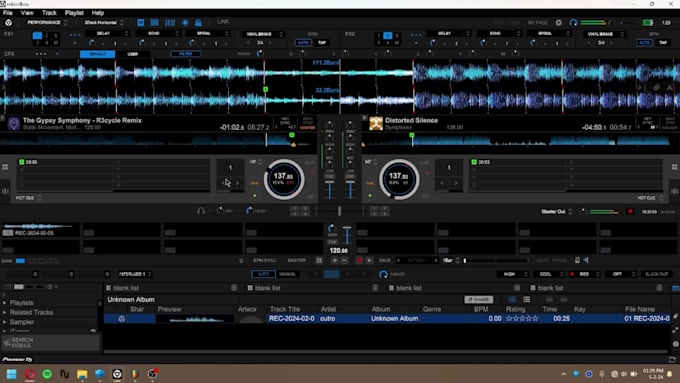This screenshot has width=680, height=383.
Task: Open the settings gear icon
Action: (559, 23)
